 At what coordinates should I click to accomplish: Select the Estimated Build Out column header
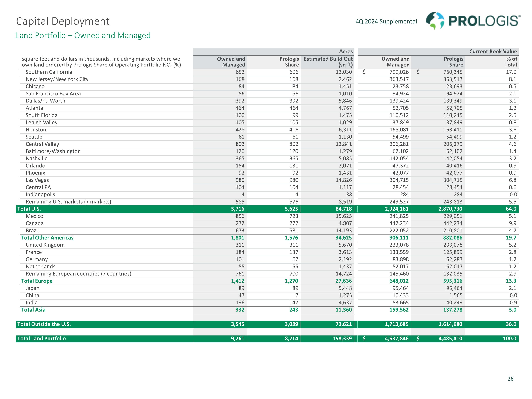pyautogui.click(x=328, y=62)
